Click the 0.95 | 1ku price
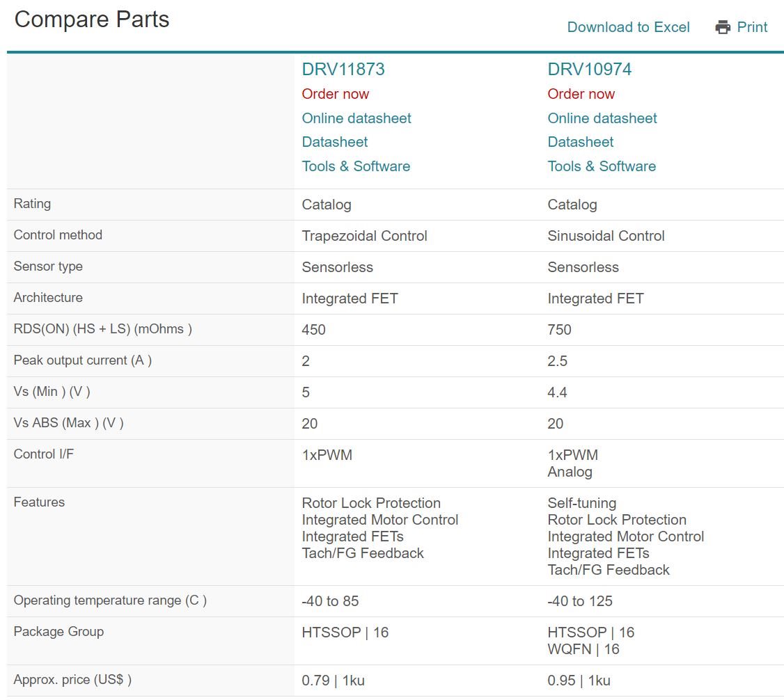784x700 pixels. click(579, 681)
